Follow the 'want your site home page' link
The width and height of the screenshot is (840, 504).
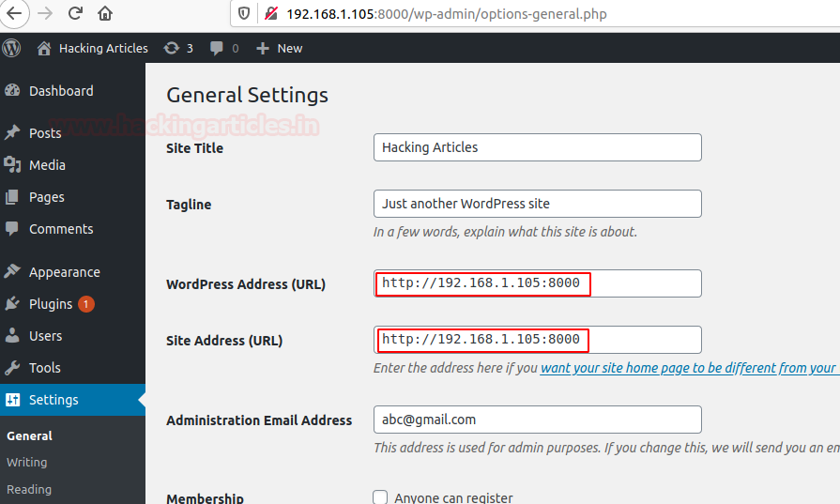688,368
